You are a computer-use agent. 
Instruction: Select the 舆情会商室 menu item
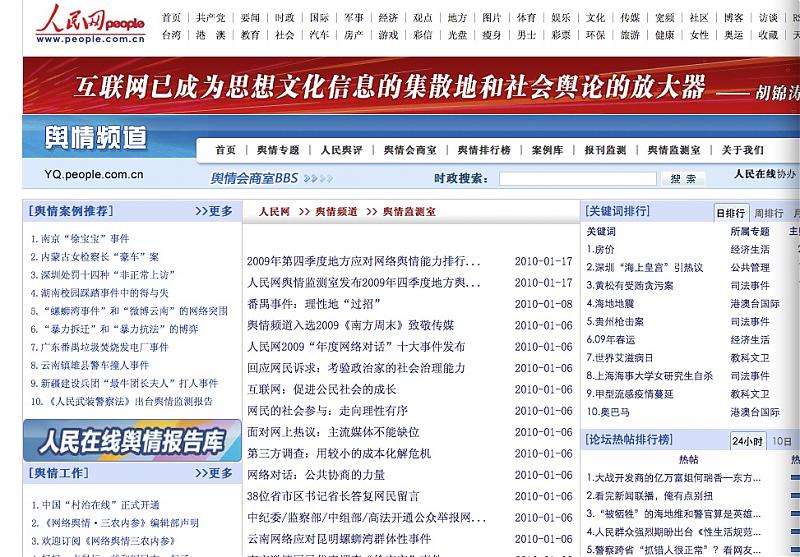click(410, 150)
